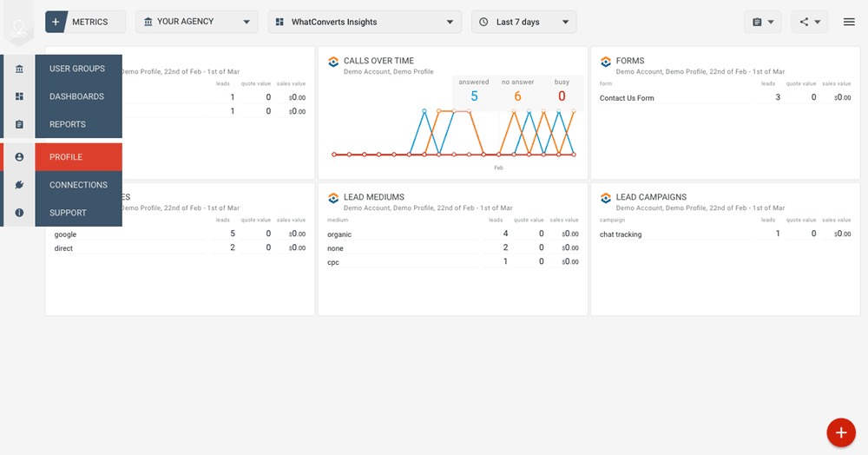Click the red add widget floating button
The height and width of the screenshot is (455, 868).
pos(841,432)
